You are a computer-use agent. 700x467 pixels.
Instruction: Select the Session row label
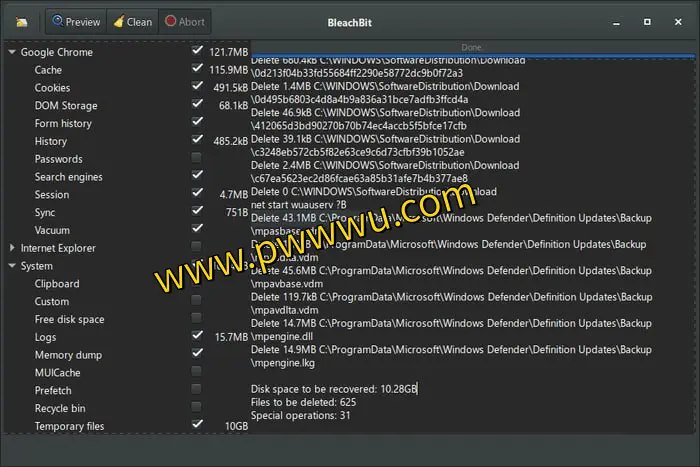pyautogui.click(x=52, y=195)
